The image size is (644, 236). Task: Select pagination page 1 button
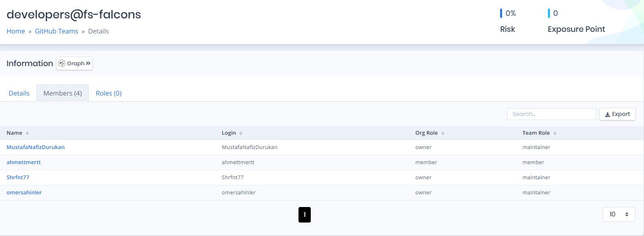click(305, 215)
